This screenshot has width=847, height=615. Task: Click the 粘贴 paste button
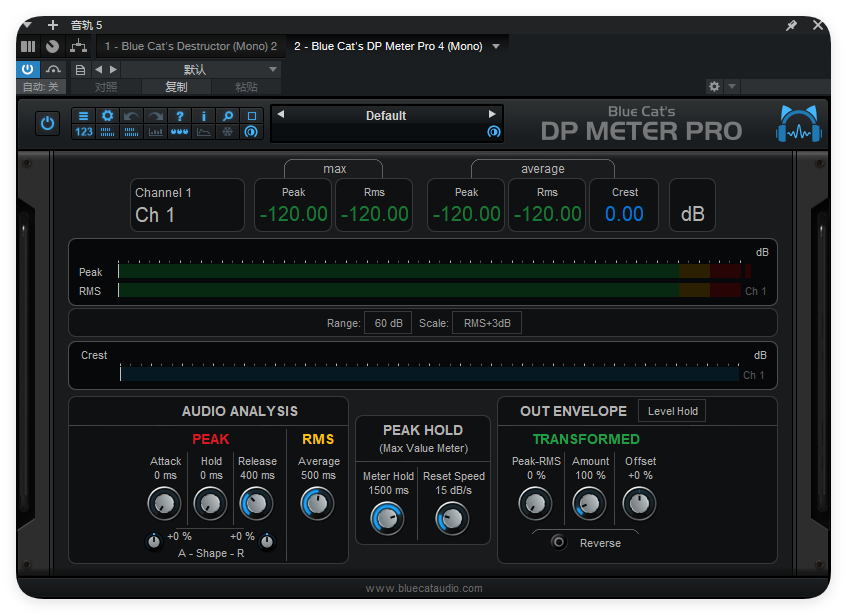[246, 87]
